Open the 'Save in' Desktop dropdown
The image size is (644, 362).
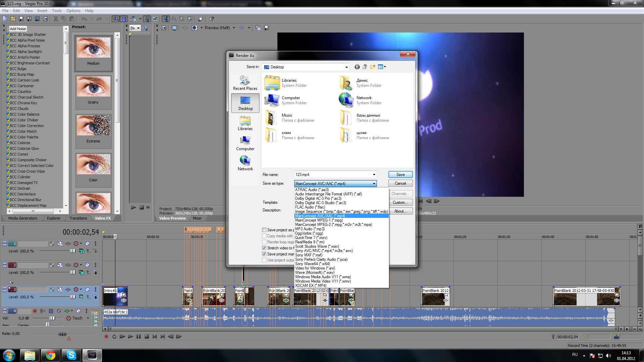[x=346, y=67]
